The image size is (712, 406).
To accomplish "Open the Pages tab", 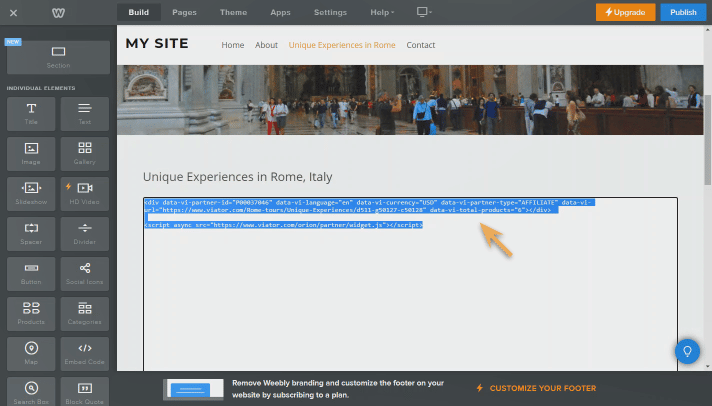I will (184, 12).
